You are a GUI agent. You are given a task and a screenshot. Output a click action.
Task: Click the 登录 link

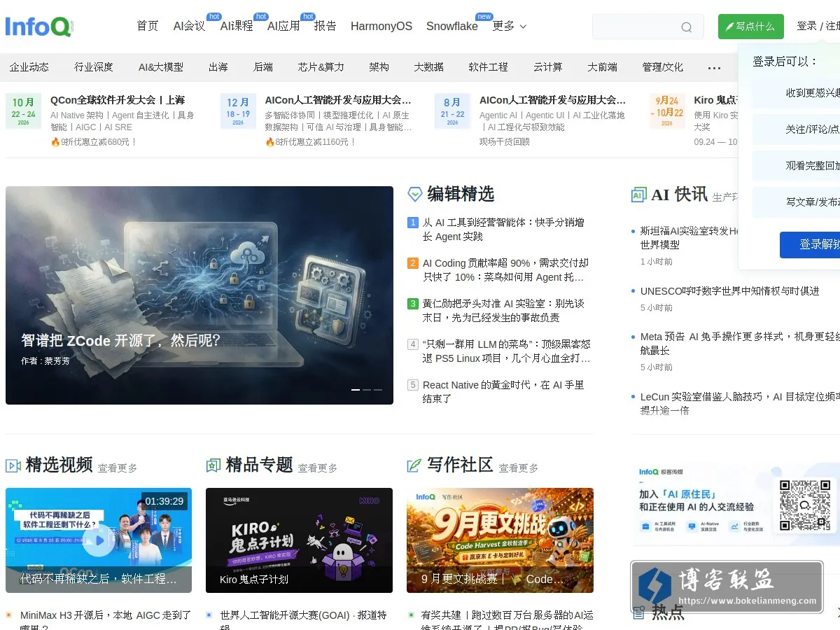tap(806, 26)
